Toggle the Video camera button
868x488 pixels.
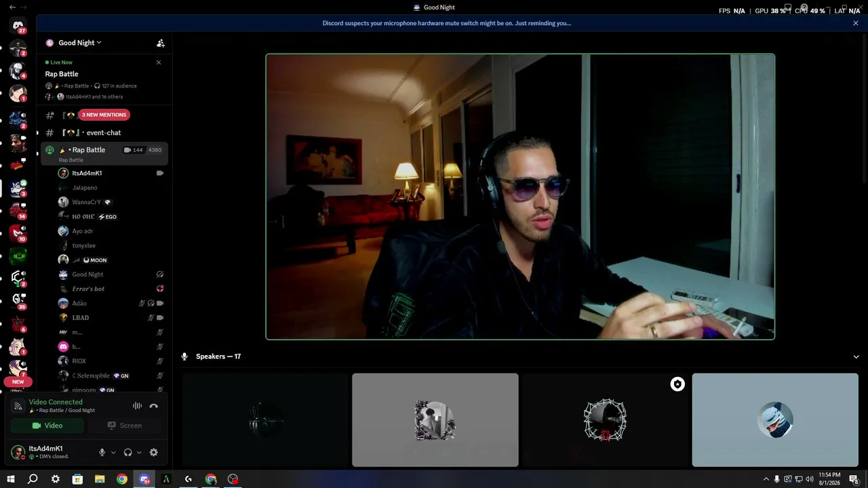coord(47,426)
